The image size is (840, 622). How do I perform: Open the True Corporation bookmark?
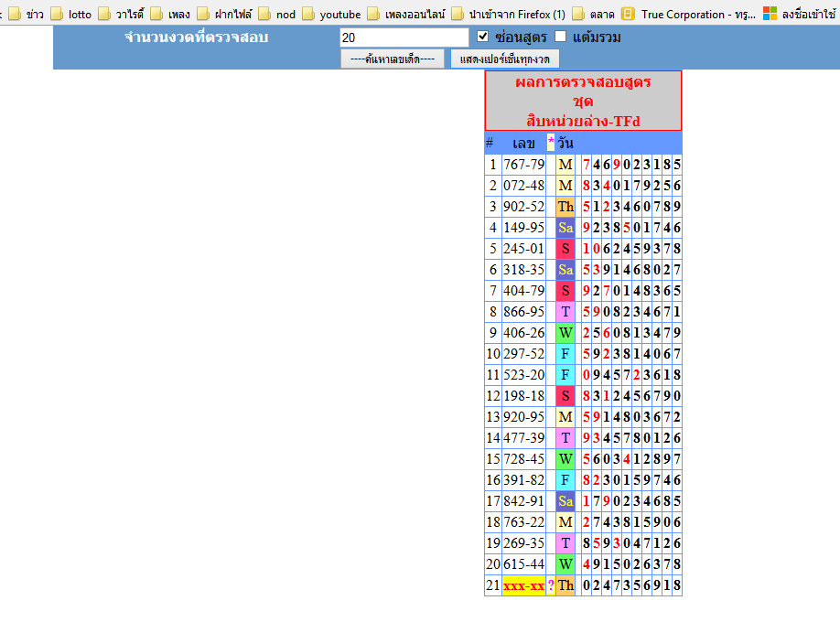tap(688, 14)
